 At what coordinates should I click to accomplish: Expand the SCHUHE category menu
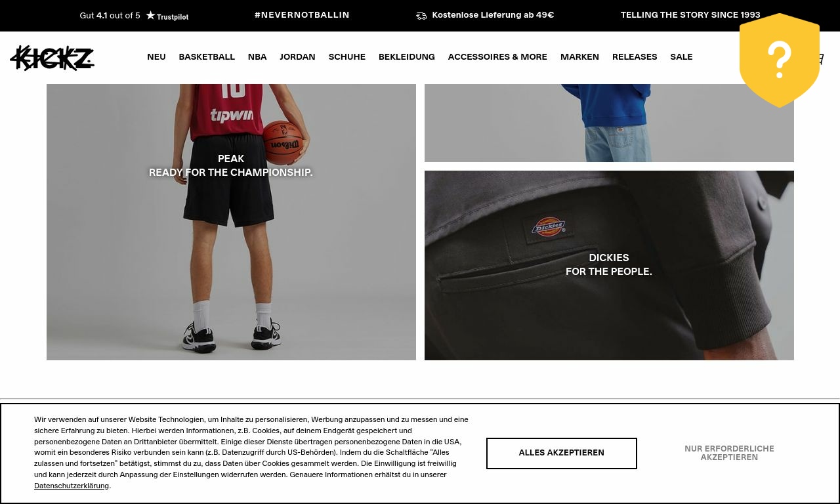coord(347,57)
